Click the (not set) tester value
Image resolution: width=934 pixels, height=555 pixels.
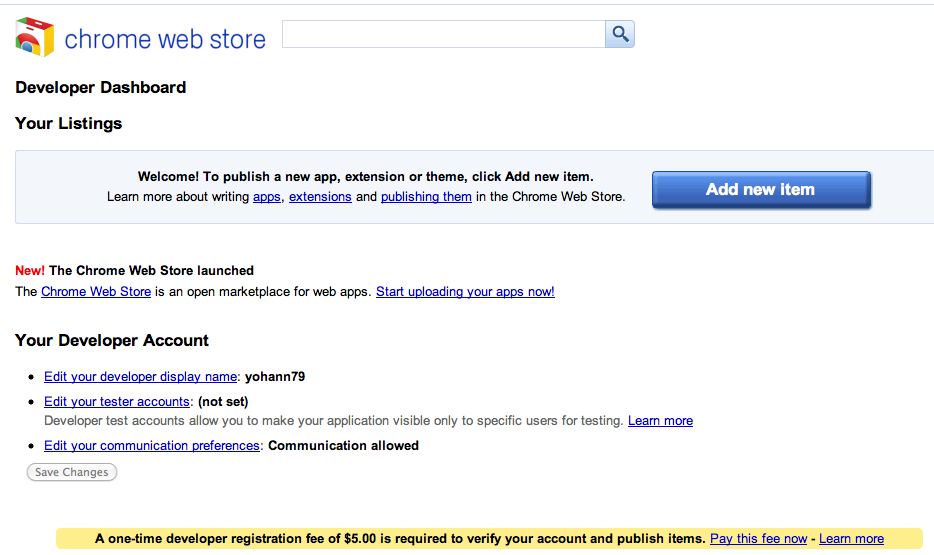coord(223,401)
